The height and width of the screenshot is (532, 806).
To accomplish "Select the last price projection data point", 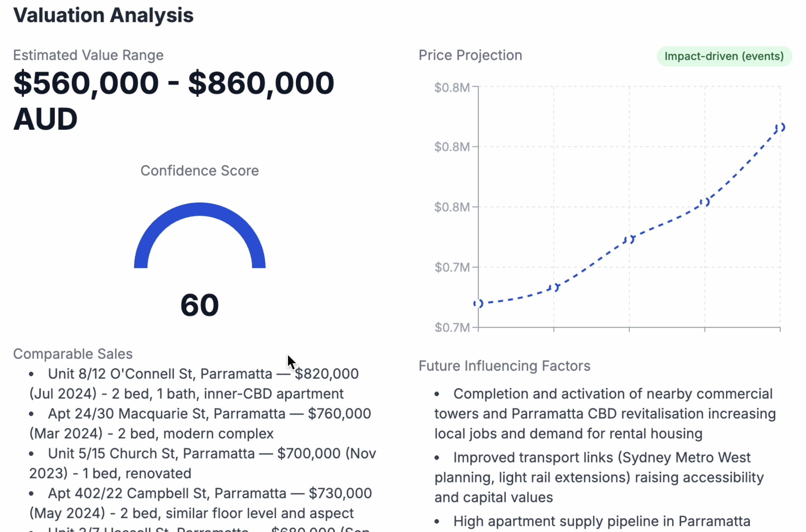I will [780, 127].
